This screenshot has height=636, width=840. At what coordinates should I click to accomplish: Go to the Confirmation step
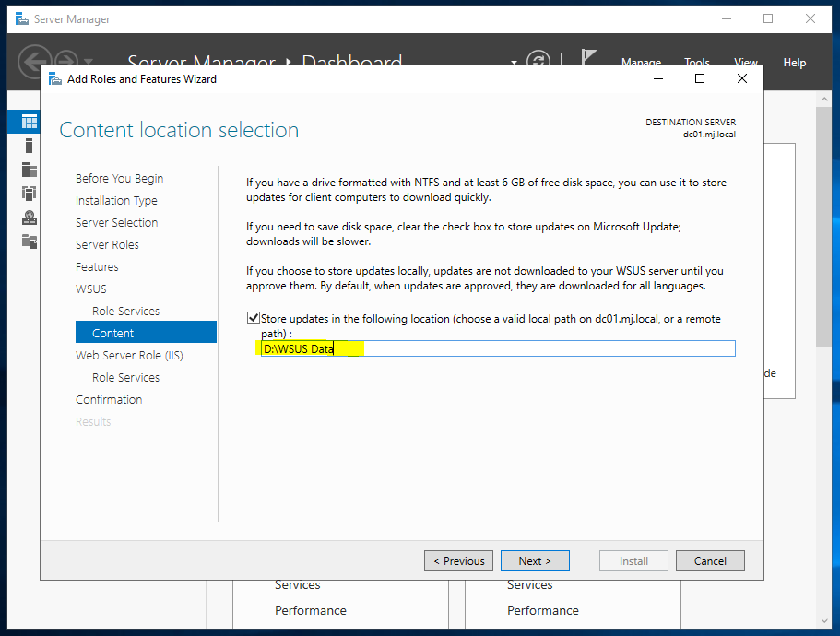pyautogui.click(x=109, y=399)
